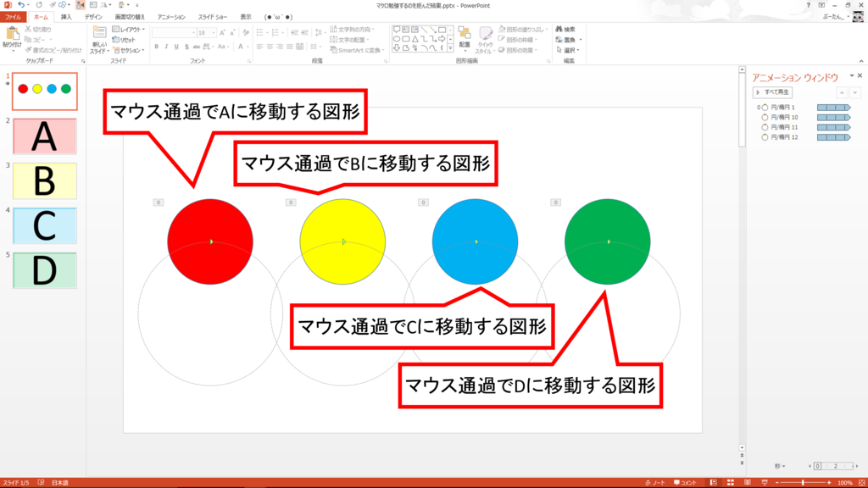The width and height of the screenshot is (868, 488).
Task: Click the zoom slider on the status bar
Action: pyautogui.click(x=803, y=482)
